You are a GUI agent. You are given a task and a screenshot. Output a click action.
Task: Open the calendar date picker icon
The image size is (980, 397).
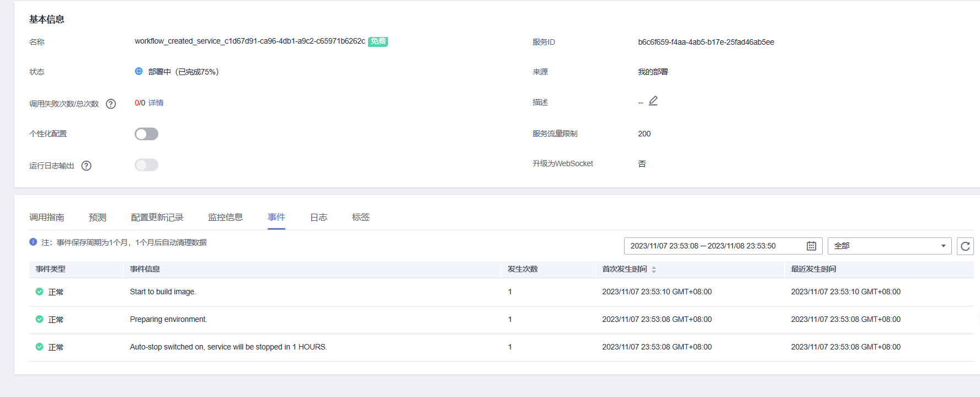click(811, 246)
